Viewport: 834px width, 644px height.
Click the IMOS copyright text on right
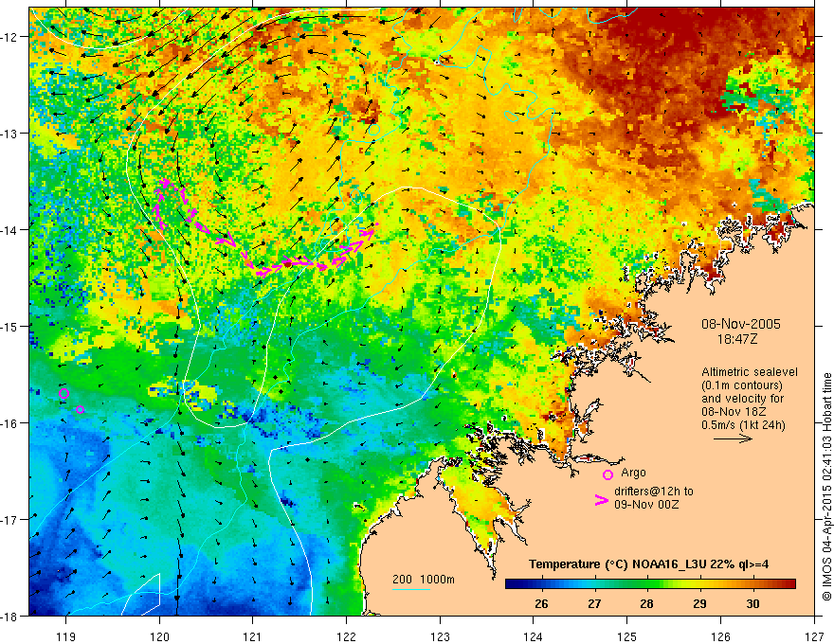point(826,487)
